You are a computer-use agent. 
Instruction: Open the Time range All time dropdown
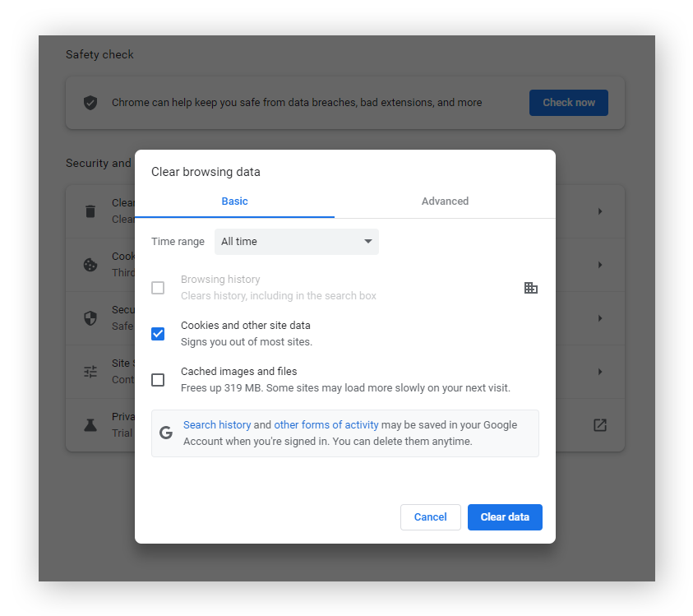[297, 242]
